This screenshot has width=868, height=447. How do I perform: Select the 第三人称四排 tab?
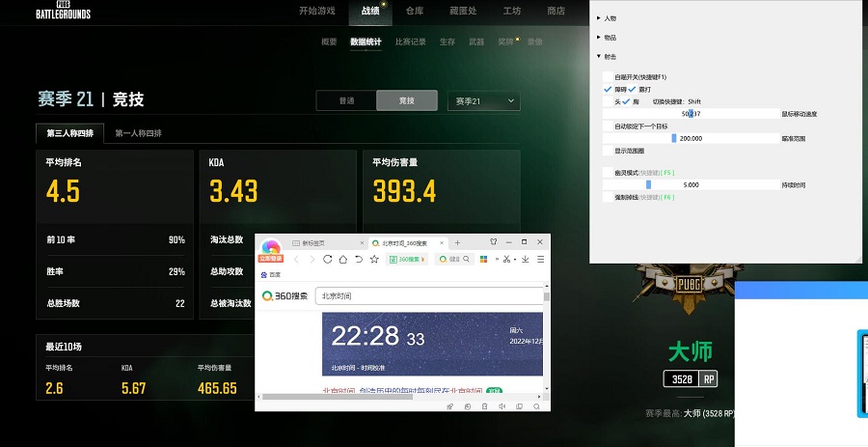[x=69, y=133]
